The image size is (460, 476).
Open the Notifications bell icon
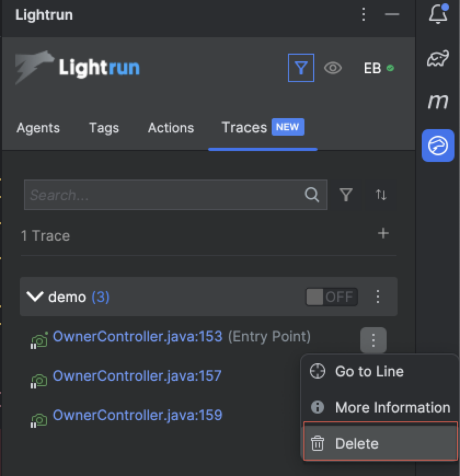[438, 15]
